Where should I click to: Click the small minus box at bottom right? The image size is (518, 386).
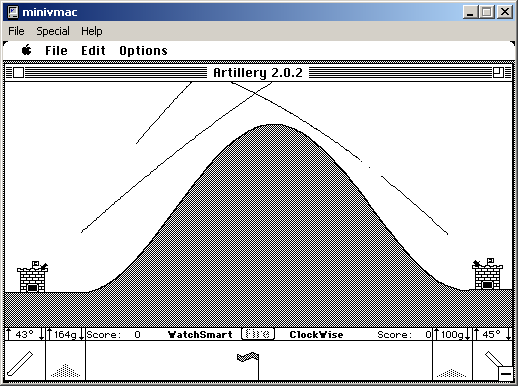pyautogui.click(x=505, y=374)
